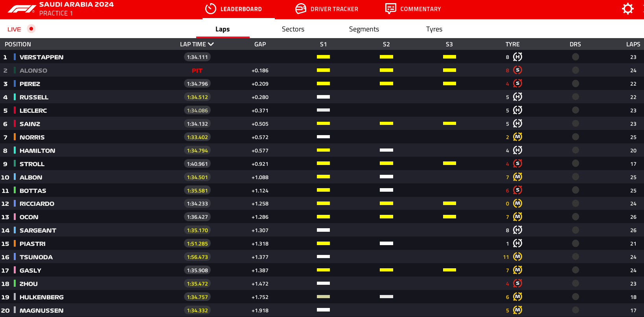The height and width of the screenshot is (317, 644).
Task: Select the Tyres sub-tab
Action: coord(434,29)
